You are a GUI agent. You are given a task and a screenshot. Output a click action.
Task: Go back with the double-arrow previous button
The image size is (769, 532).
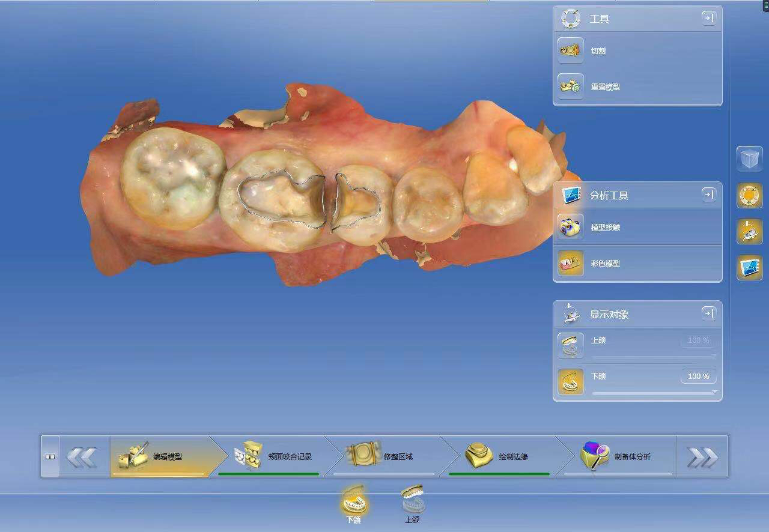coord(82,457)
